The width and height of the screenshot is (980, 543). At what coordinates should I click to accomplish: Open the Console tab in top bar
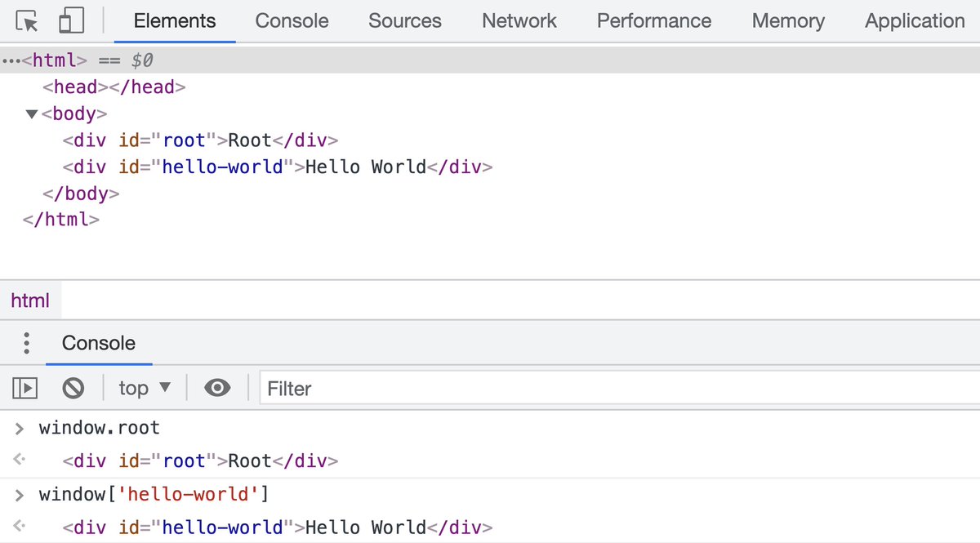click(292, 21)
